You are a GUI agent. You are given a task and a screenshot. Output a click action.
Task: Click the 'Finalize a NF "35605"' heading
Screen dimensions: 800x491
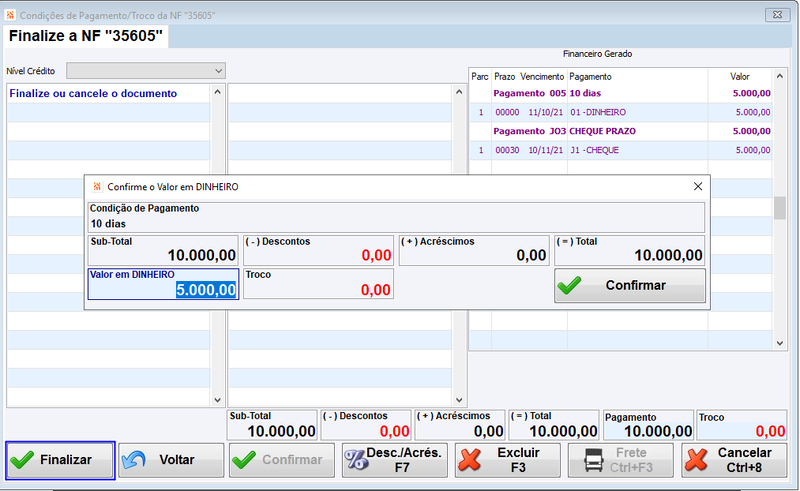86,36
